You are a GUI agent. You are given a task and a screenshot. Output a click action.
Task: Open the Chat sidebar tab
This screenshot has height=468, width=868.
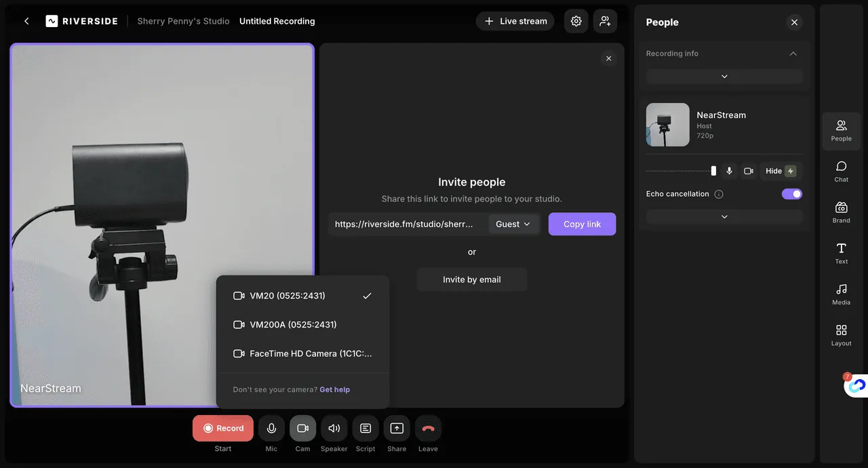[x=842, y=171]
